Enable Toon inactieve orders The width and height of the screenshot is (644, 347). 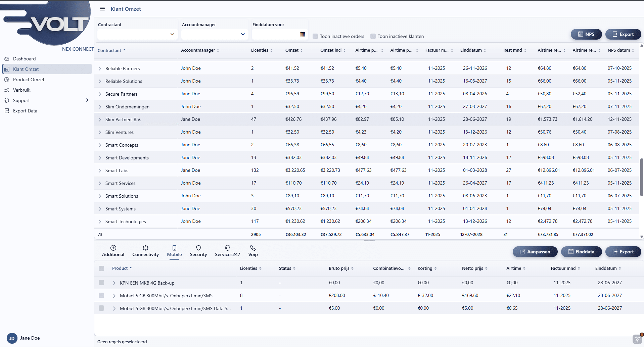[x=315, y=36]
